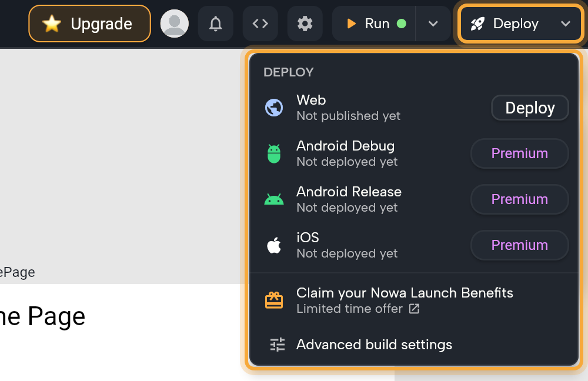The width and height of the screenshot is (588, 381).
Task: Deploy the Web build
Action: pyautogui.click(x=530, y=108)
